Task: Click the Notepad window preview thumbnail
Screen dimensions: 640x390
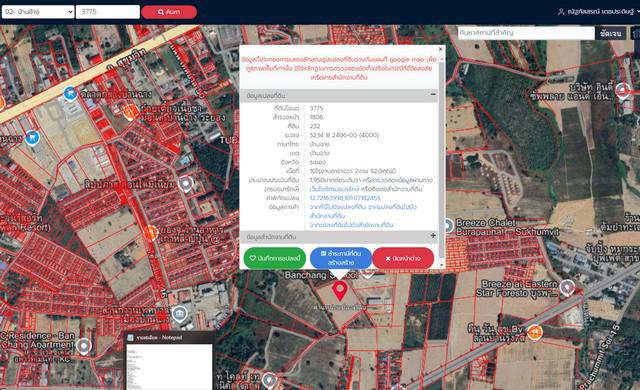Action: click(169, 366)
